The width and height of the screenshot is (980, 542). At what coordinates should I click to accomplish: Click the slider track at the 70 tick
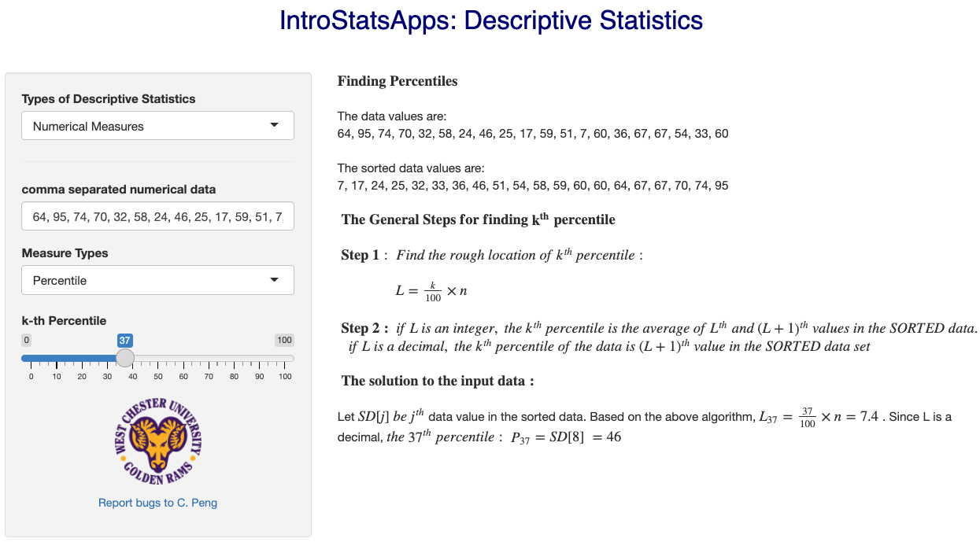click(209, 358)
